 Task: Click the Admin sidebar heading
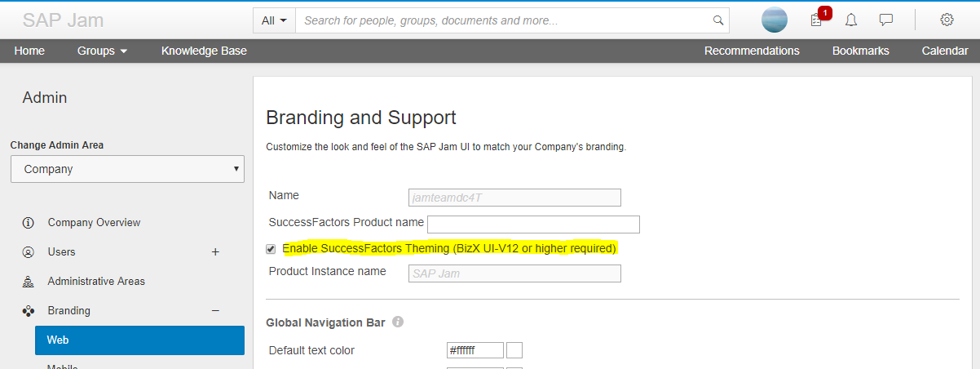(45, 98)
